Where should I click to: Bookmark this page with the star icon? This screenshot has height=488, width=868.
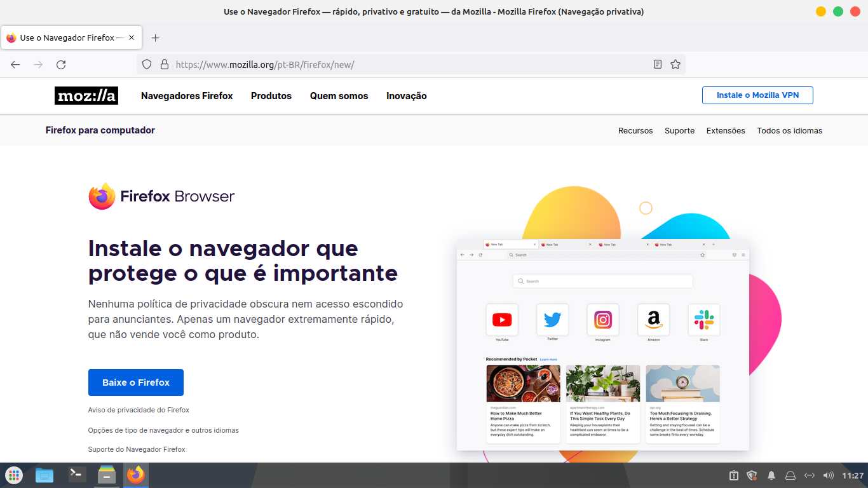(675, 64)
